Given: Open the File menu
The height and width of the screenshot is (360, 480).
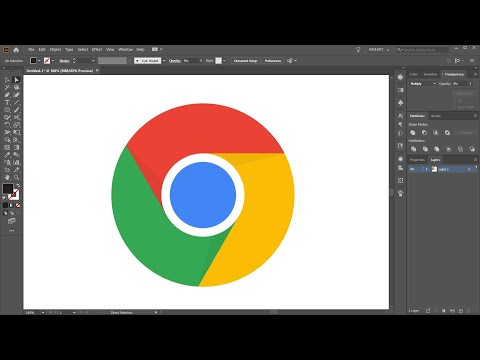Looking at the screenshot, I should click(31, 49).
